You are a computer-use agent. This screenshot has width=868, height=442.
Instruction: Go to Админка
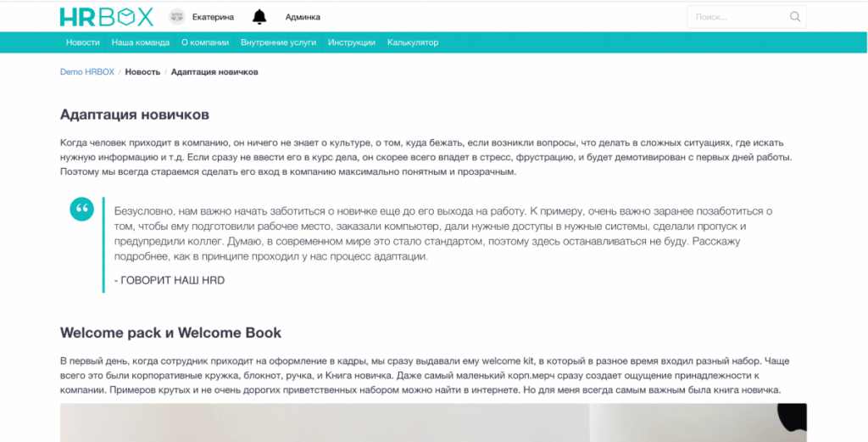[303, 17]
